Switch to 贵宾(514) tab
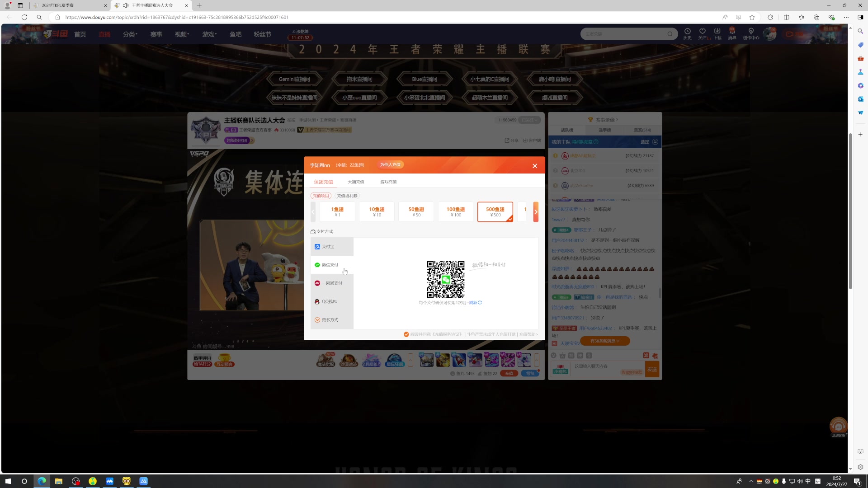 pos(642,130)
